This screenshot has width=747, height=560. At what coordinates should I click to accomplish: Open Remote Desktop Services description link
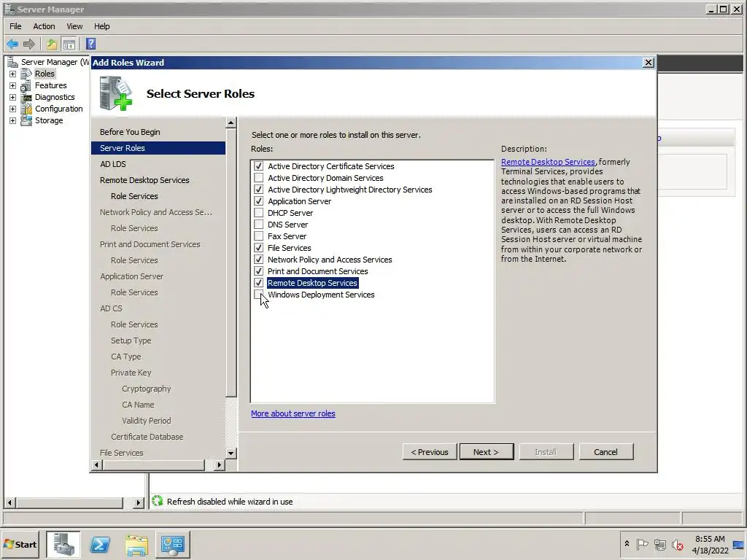(x=548, y=162)
